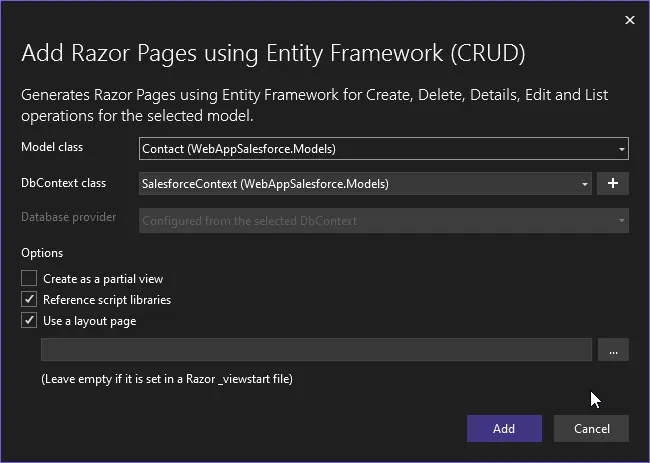Screen dimensions: 650x463
Task: Click the 'Model class' label
Action: pyautogui.click(x=52, y=147)
